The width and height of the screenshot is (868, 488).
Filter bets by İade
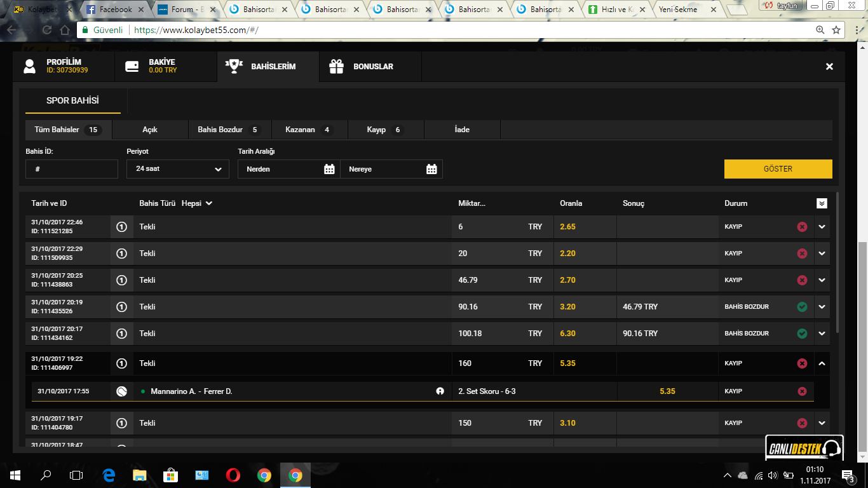(x=462, y=130)
